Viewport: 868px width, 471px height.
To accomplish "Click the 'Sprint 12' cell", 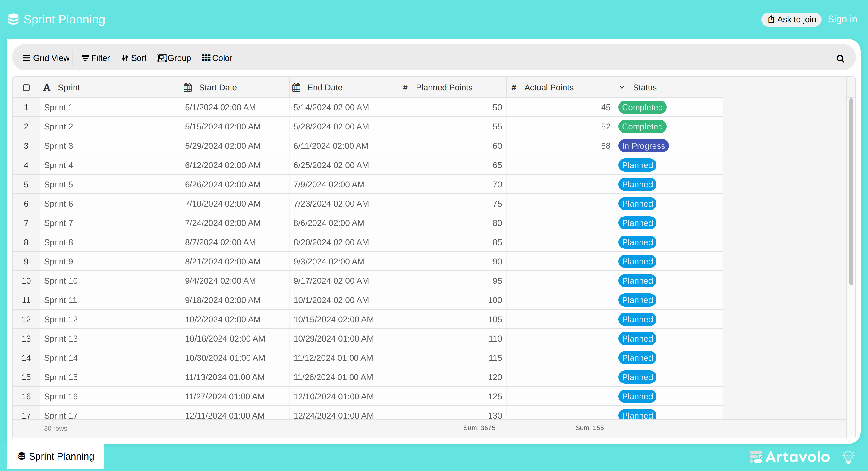I will pos(111,320).
